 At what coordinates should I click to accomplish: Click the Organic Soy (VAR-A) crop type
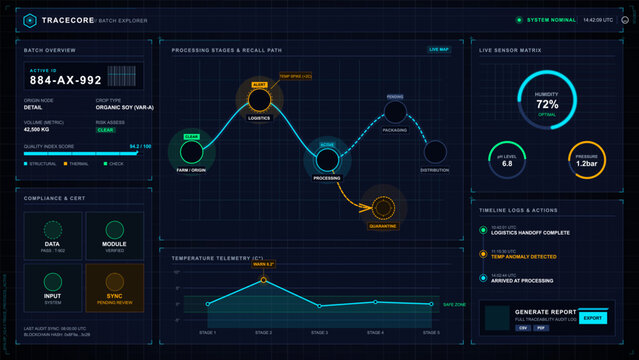125,108
